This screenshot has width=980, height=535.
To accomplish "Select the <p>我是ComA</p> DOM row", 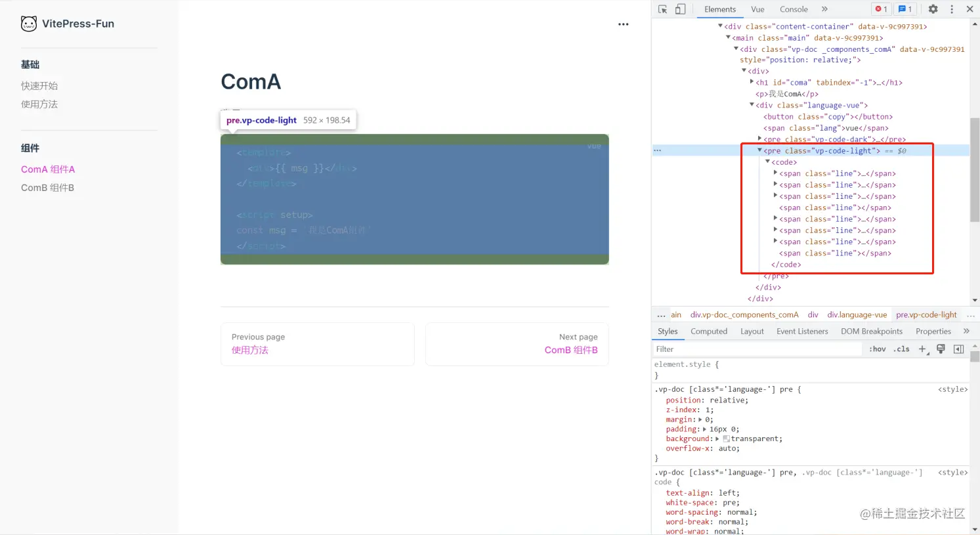I will 787,94.
